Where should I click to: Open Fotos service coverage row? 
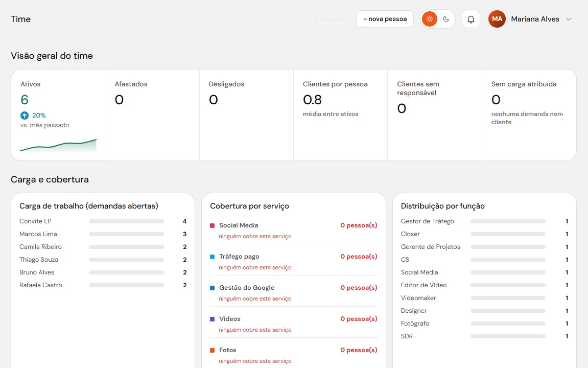[x=294, y=355]
